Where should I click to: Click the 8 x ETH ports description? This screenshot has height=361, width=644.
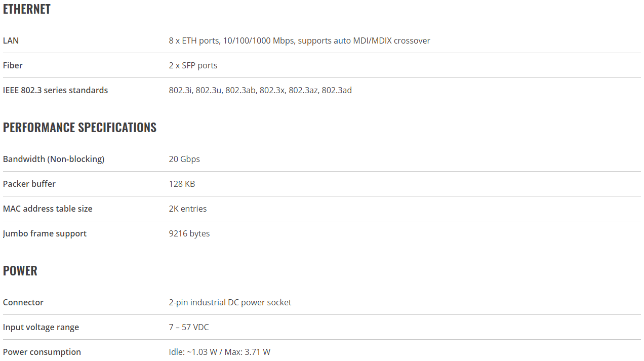[x=300, y=41]
